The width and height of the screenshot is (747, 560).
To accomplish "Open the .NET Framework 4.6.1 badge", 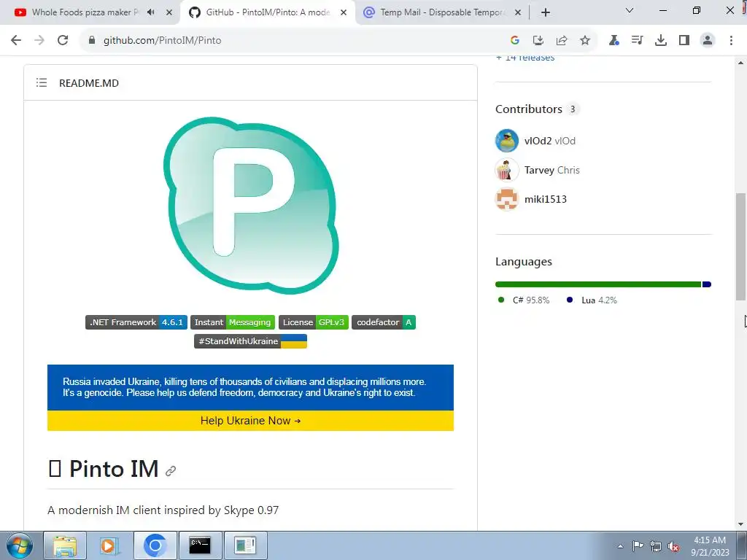I will click(x=136, y=322).
